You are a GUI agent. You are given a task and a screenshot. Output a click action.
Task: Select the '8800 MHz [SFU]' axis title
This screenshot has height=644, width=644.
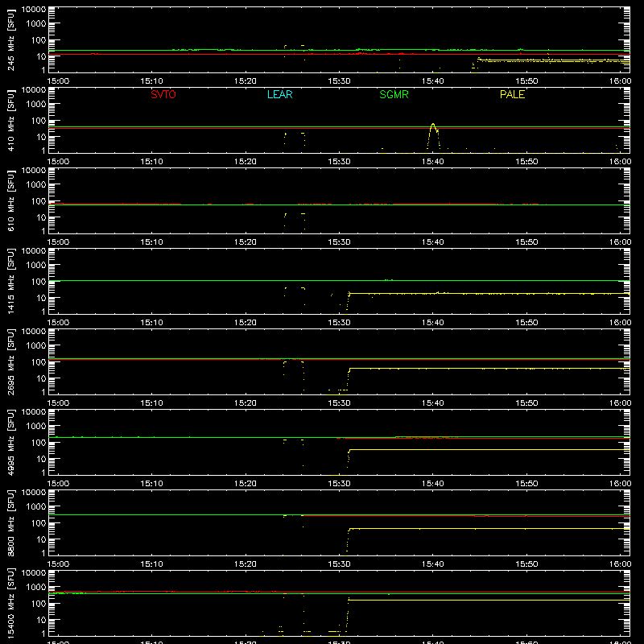(11, 522)
